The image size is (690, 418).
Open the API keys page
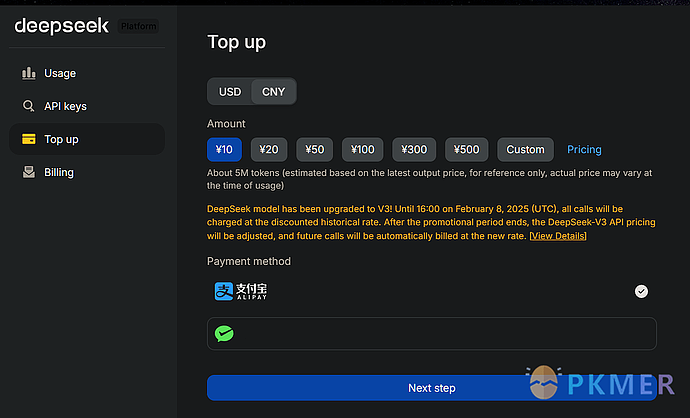[x=65, y=106]
